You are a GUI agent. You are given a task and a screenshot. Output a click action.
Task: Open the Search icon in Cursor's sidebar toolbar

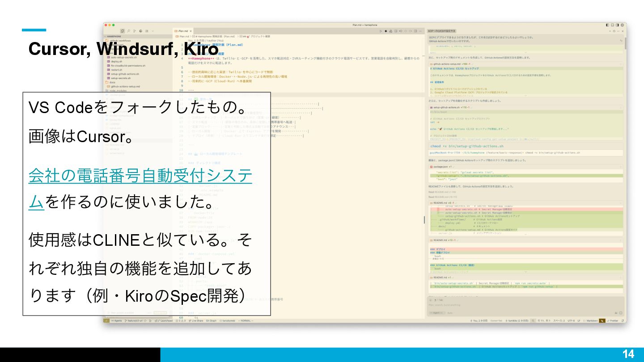(x=128, y=31)
